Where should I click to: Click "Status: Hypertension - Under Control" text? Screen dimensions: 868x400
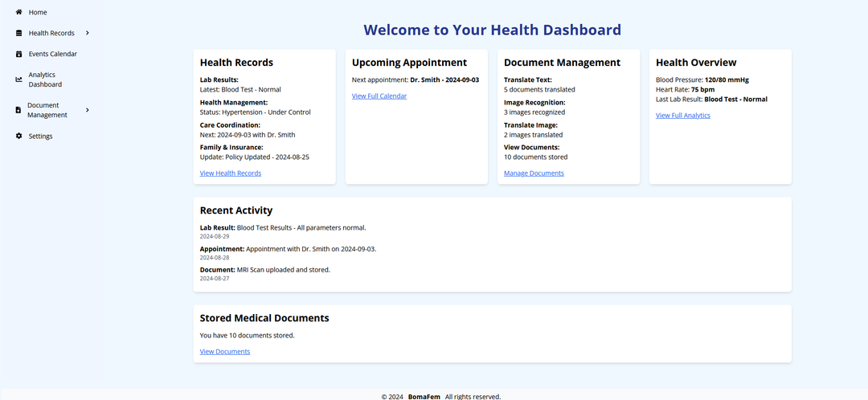256,112
